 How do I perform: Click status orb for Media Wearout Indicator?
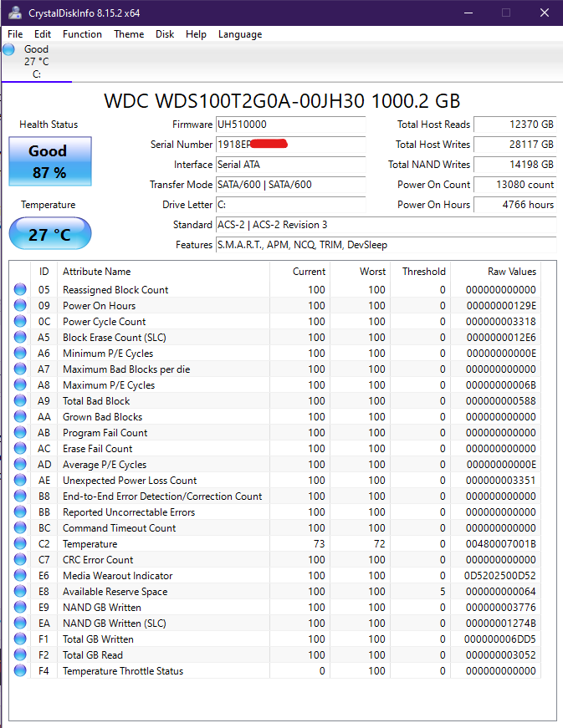pos(20,575)
